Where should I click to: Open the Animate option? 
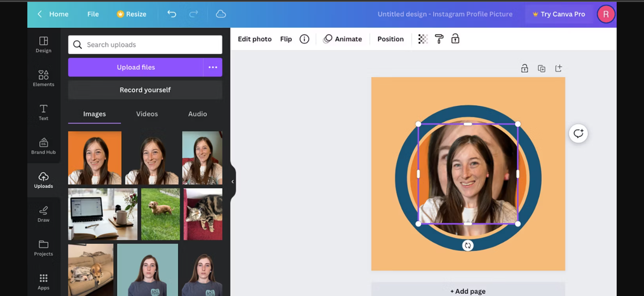point(343,39)
